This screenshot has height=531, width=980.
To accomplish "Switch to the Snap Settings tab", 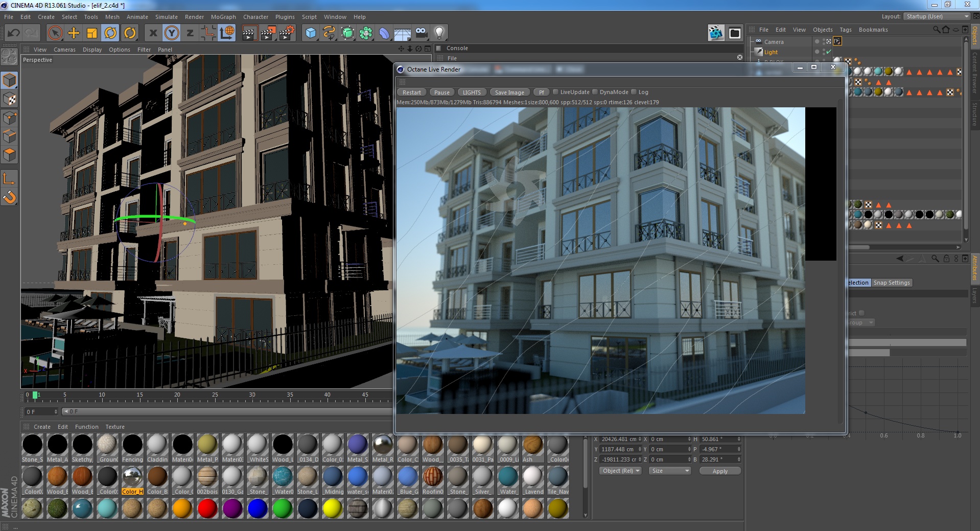I will pyautogui.click(x=892, y=283).
